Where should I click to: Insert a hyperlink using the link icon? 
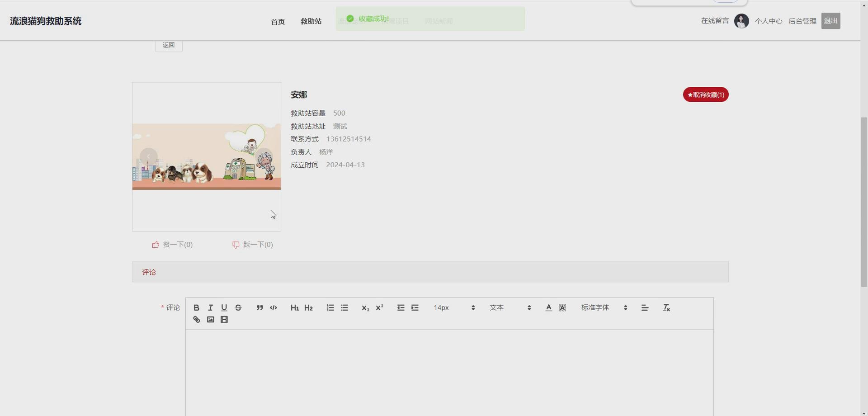[x=196, y=319]
